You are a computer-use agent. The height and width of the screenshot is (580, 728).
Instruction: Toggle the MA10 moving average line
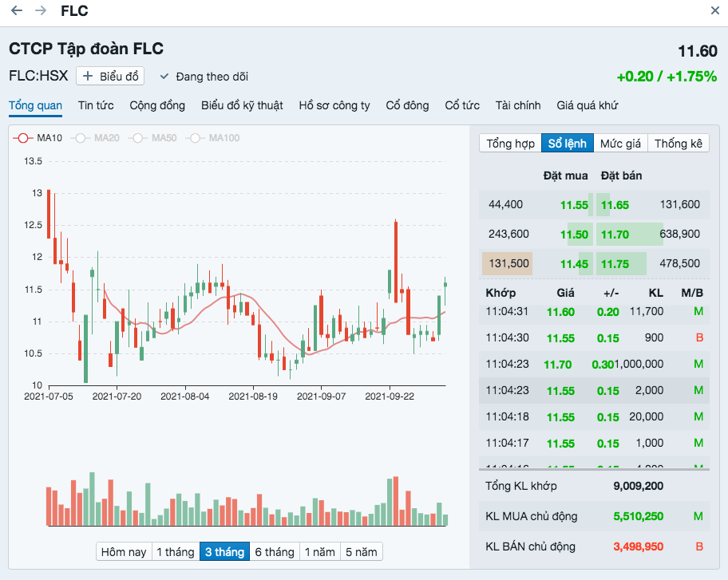(x=38, y=138)
